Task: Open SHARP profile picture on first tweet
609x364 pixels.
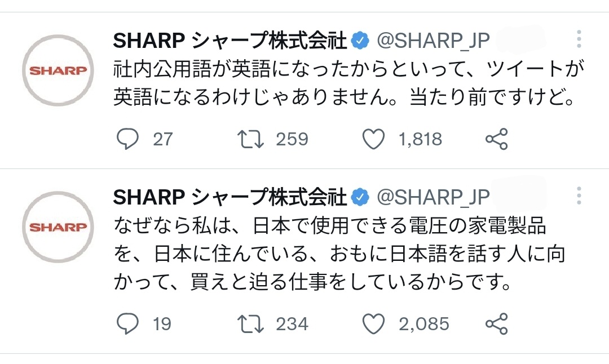Action: 58,71
